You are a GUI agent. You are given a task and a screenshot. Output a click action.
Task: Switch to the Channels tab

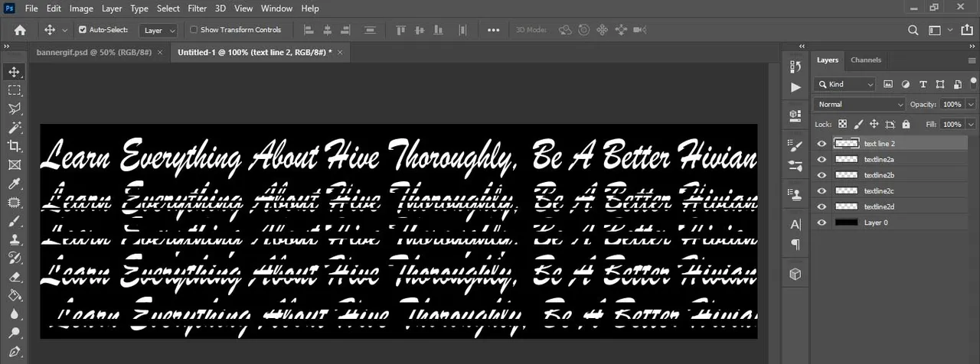pos(866,60)
